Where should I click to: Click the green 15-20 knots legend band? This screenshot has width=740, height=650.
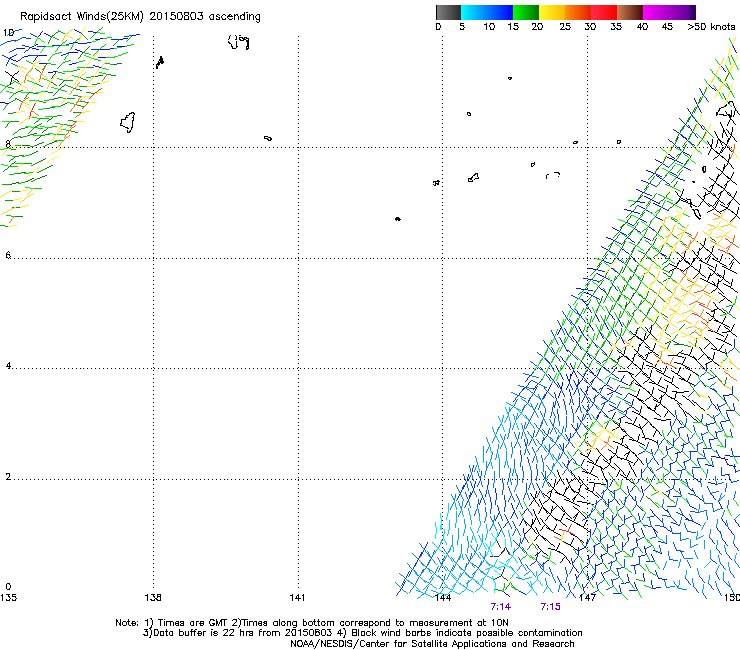526,12
